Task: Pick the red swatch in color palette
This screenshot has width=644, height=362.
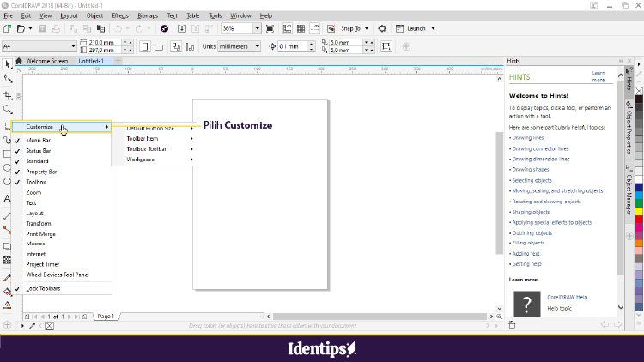Action: coord(639,220)
